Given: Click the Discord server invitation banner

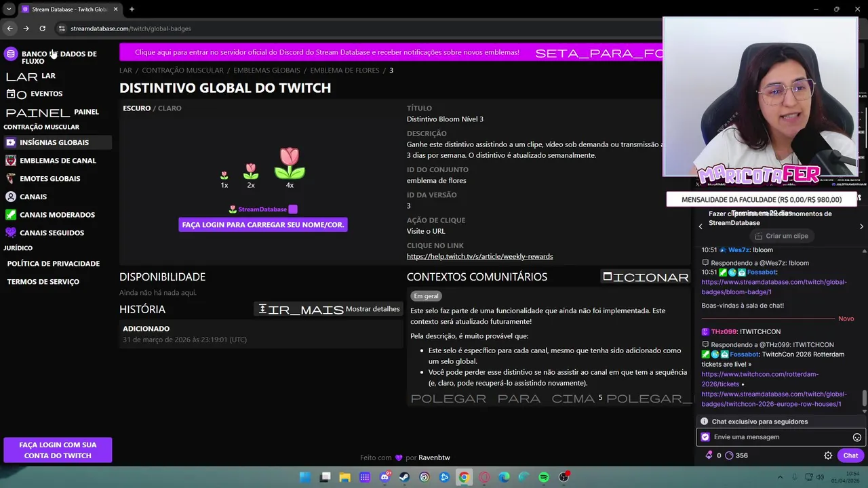Looking at the screenshot, I should click(391, 52).
